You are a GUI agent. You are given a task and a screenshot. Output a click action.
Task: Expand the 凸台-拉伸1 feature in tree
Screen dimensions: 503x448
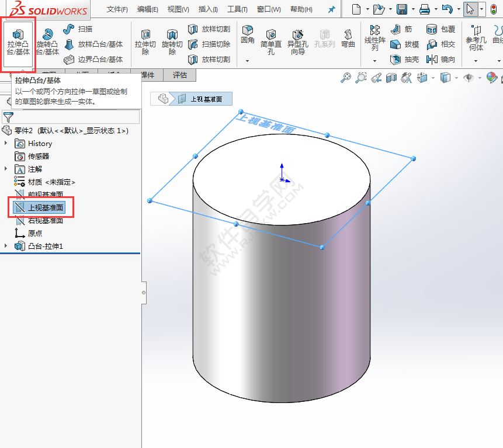[x=5, y=245]
